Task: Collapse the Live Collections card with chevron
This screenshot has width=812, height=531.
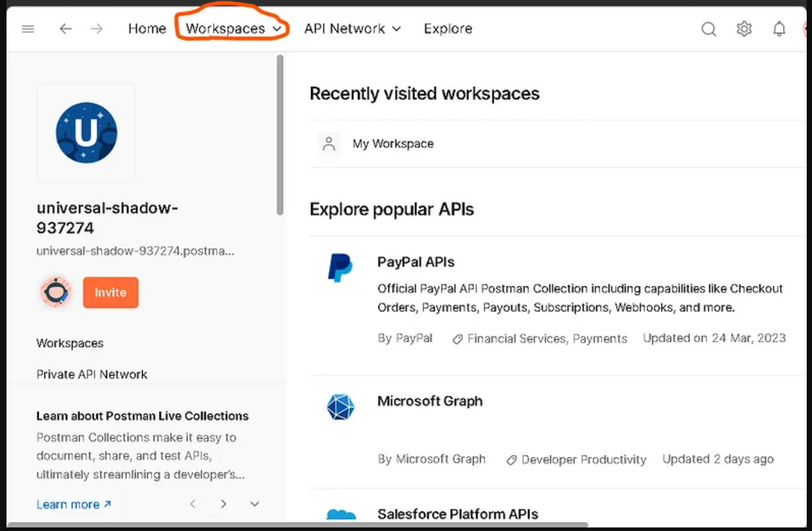Action: (255, 504)
